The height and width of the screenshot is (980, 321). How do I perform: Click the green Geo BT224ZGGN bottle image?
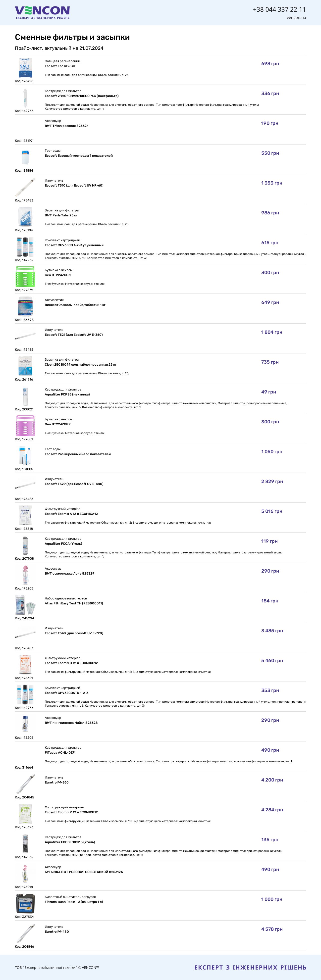[x=25, y=277]
